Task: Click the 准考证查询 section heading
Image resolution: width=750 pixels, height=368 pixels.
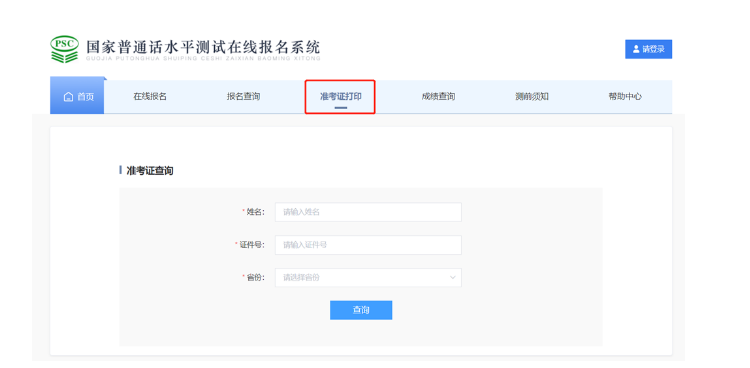Action: 149,171
